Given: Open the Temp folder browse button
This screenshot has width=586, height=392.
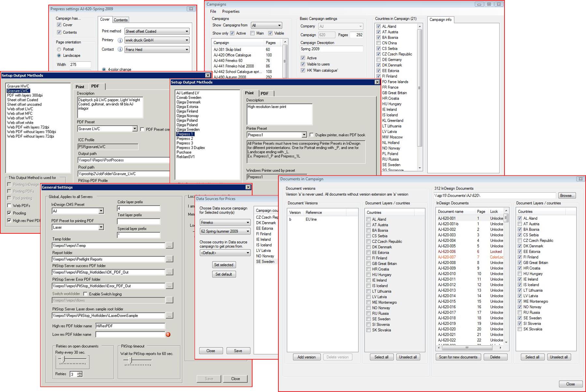Looking at the screenshot, I should click(169, 246).
